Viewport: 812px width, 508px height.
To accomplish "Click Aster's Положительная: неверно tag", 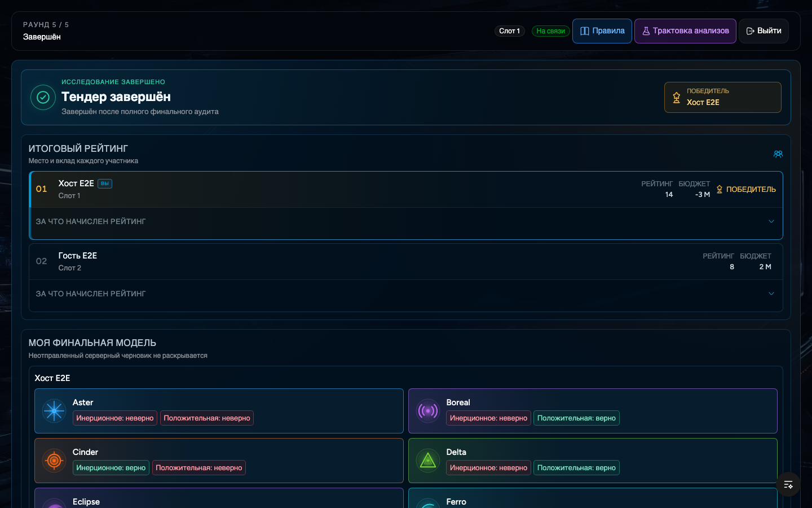I will point(207,418).
